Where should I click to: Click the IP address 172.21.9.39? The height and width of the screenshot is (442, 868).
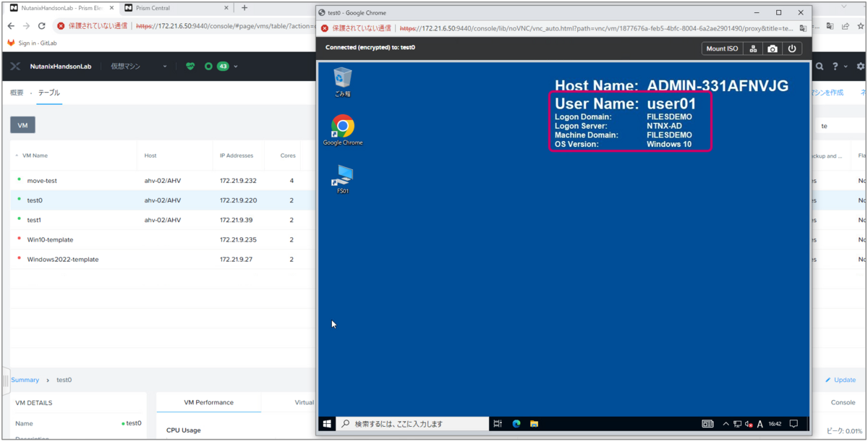click(x=236, y=220)
